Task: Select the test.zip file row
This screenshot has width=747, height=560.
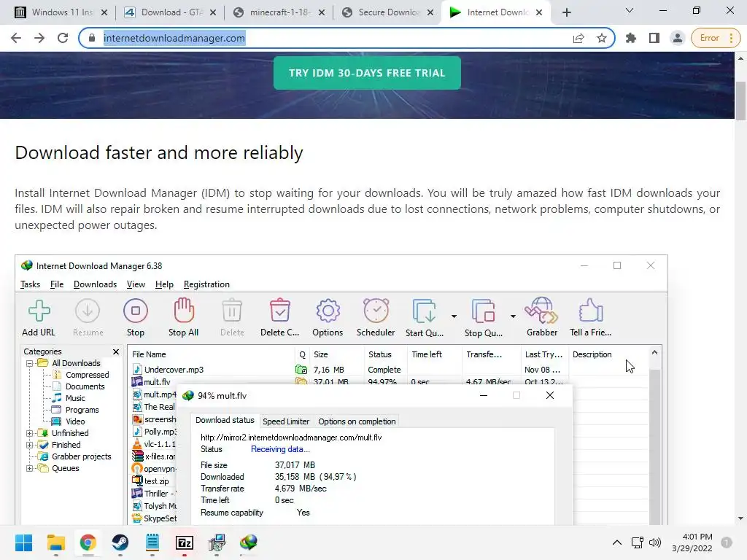Action: point(156,481)
